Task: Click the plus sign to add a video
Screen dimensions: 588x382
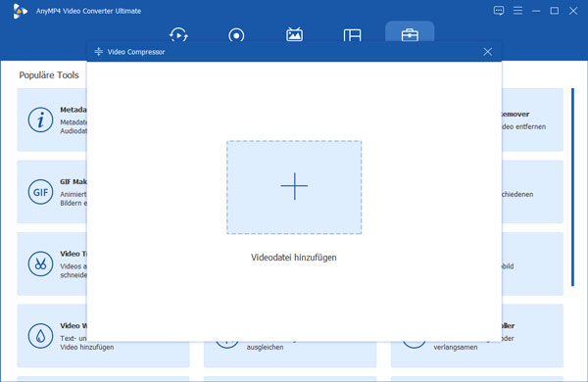Action: pyautogui.click(x=294, y=186)
